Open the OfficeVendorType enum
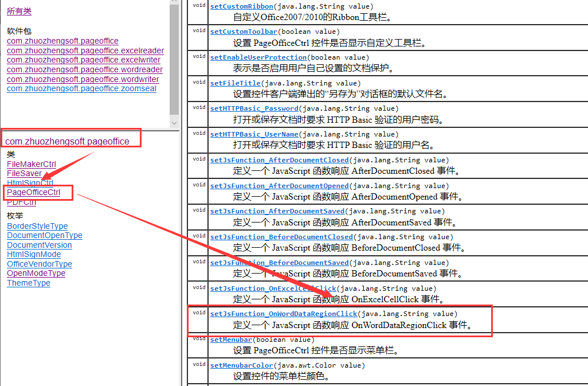Image resolution: width=588 pixels, height=386 pixels. pos(40,264)
